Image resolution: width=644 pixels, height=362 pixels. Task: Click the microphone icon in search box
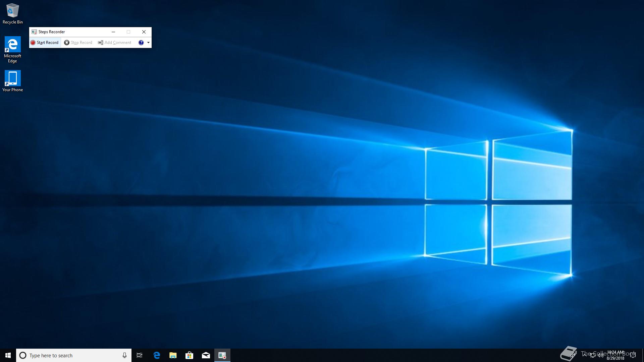click(x=124, y=355)
